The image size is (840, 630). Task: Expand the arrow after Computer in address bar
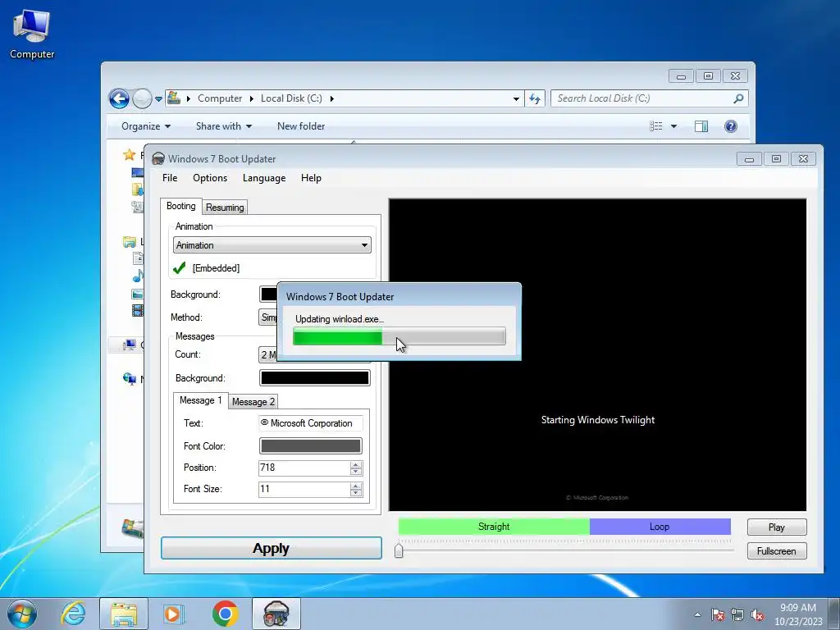[x=251, y=98]
